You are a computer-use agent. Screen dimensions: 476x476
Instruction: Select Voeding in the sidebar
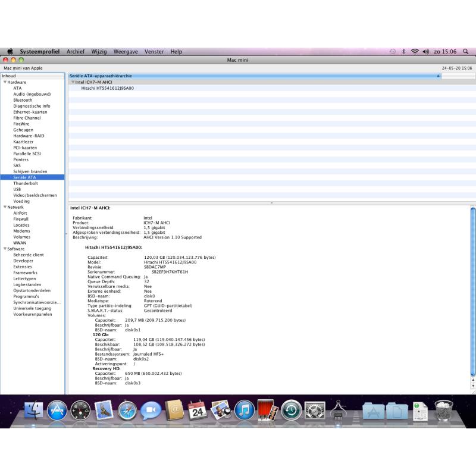[x=21, y=201]
